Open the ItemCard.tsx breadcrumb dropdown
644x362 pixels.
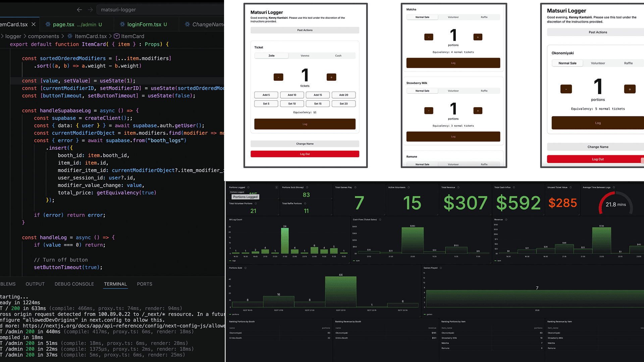pyautogui.click(x=91, y=36)
